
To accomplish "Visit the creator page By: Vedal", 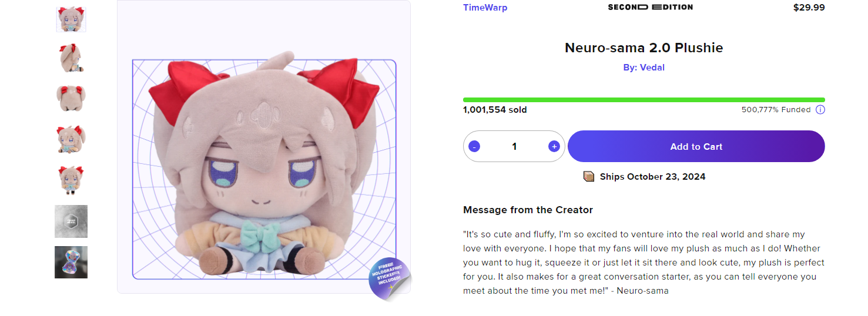I will (x=644, y=68).
